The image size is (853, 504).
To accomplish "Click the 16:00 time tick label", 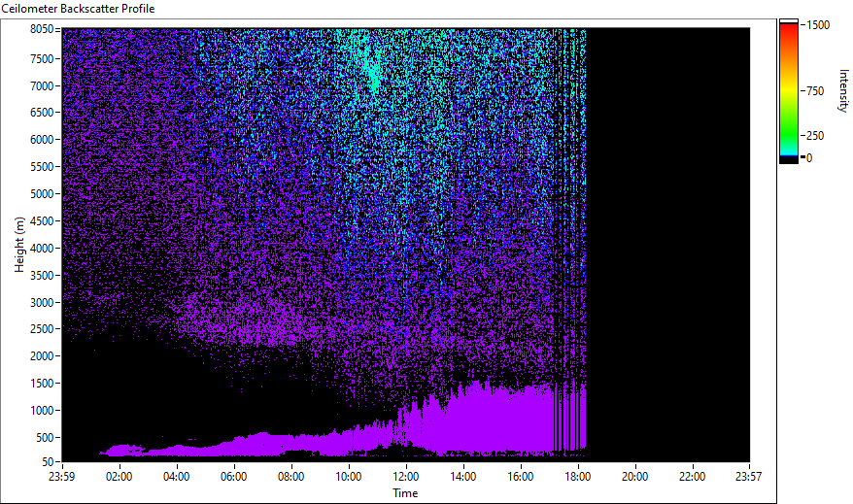I will (x=521, y=477).
